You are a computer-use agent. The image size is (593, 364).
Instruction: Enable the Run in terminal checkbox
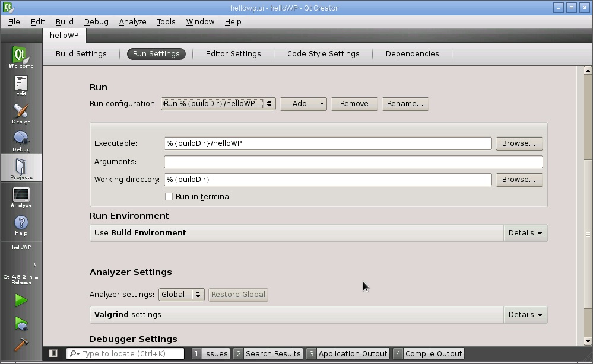point(169,197)
